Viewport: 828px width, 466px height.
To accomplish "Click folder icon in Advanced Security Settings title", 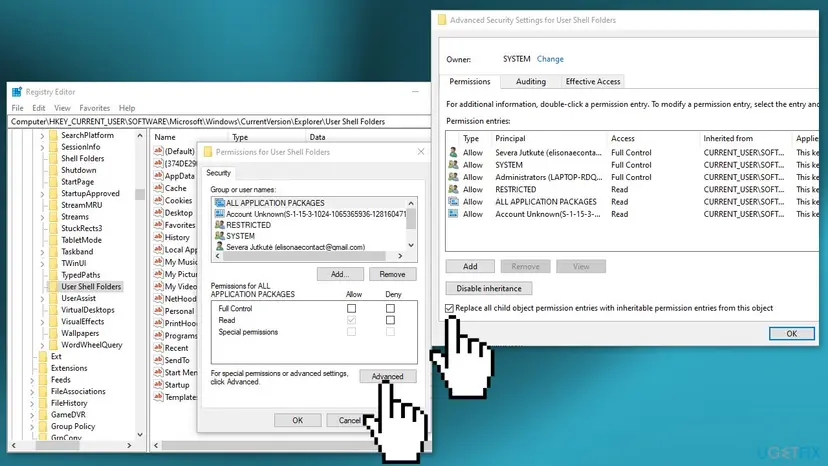I will click(442, 20).
